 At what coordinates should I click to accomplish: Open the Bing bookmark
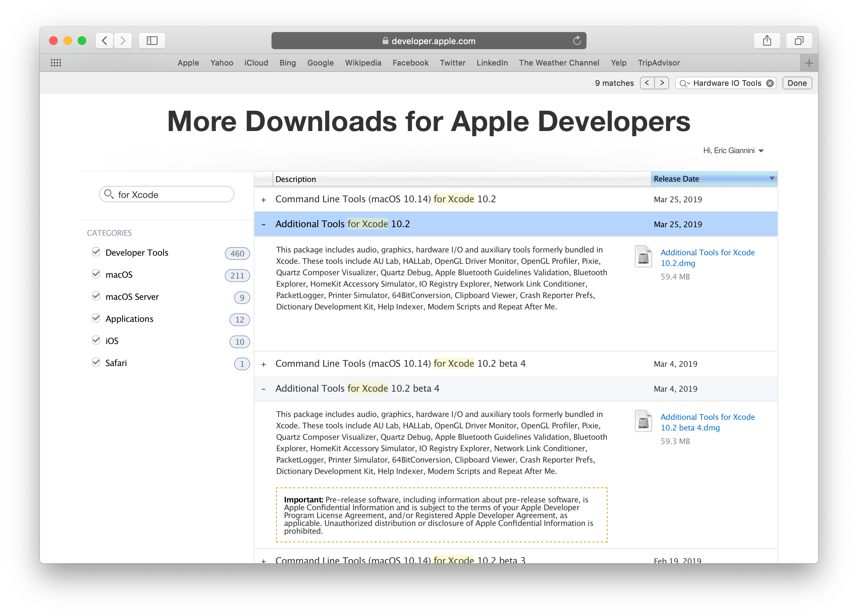288,63
